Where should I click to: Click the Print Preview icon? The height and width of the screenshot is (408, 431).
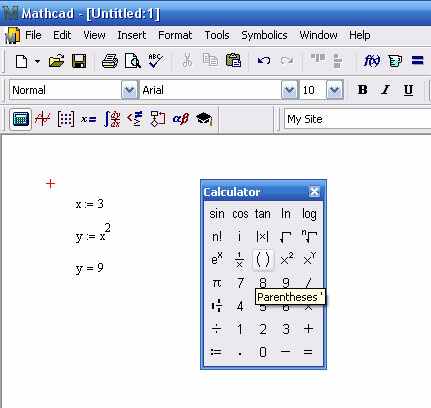pyautogui.click(x=133, y=61)
